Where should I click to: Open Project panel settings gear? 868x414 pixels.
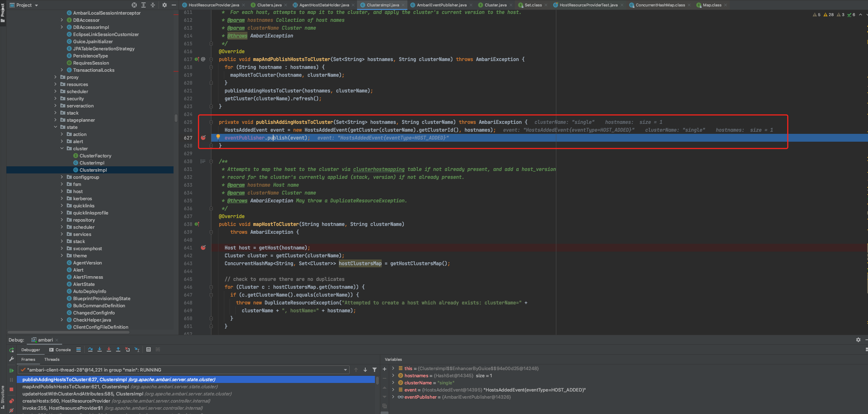164,5
